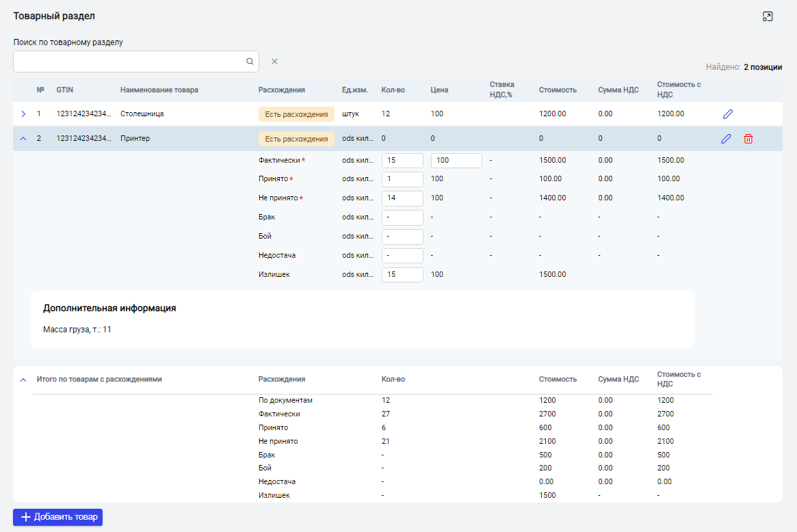Click the Есть расхождения badge for Столешница
Screen dimensions: 797x532
pos(296,114)
